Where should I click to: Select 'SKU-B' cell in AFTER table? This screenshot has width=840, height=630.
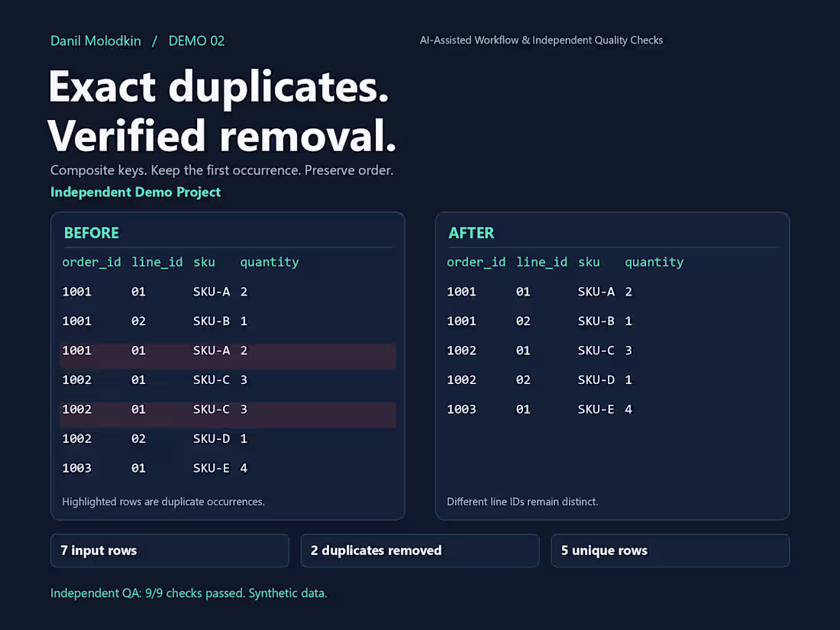[596, 321]
